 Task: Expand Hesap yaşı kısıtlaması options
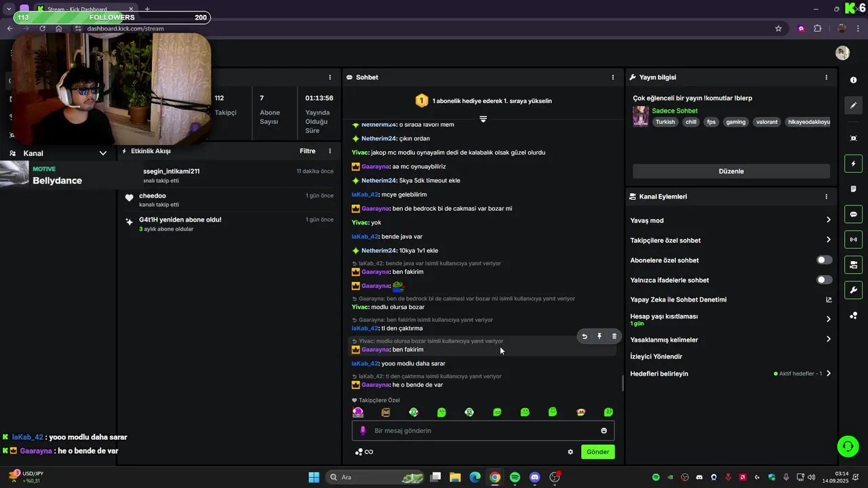pyautogui.click(x=828, y=319)
